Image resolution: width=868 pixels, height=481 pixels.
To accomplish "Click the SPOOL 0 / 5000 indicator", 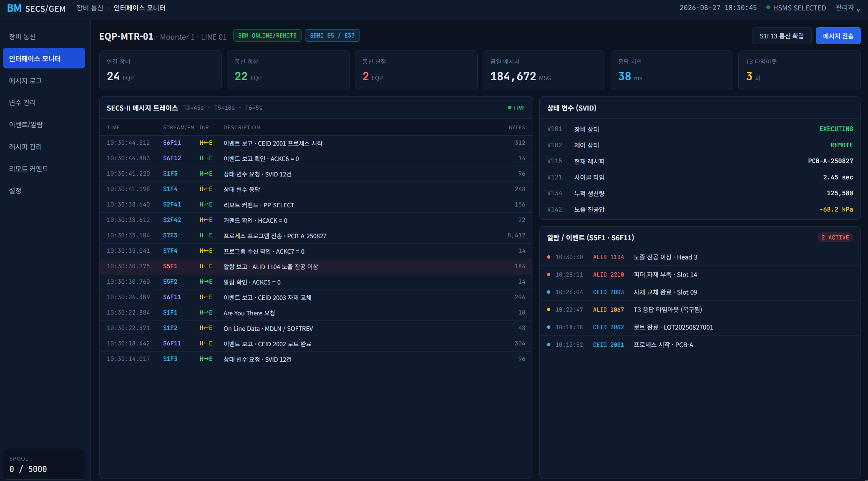I will coord(44,464).
